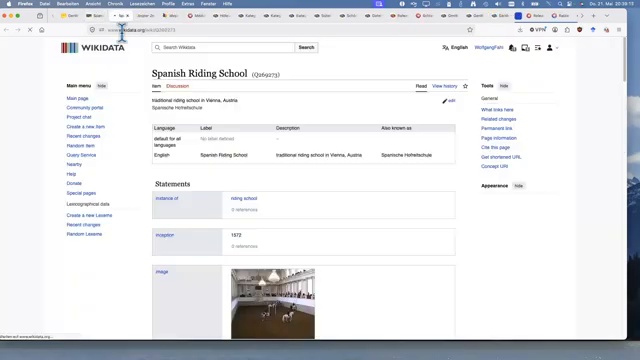The width and height of the screenshot is (640, 360).
Task: Open Chronik menu
Action: point(115,4)
